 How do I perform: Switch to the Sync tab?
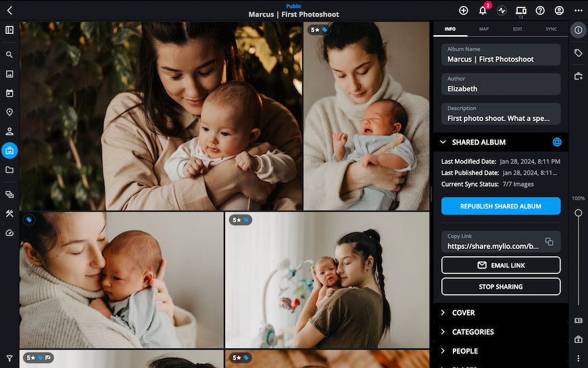551,29
